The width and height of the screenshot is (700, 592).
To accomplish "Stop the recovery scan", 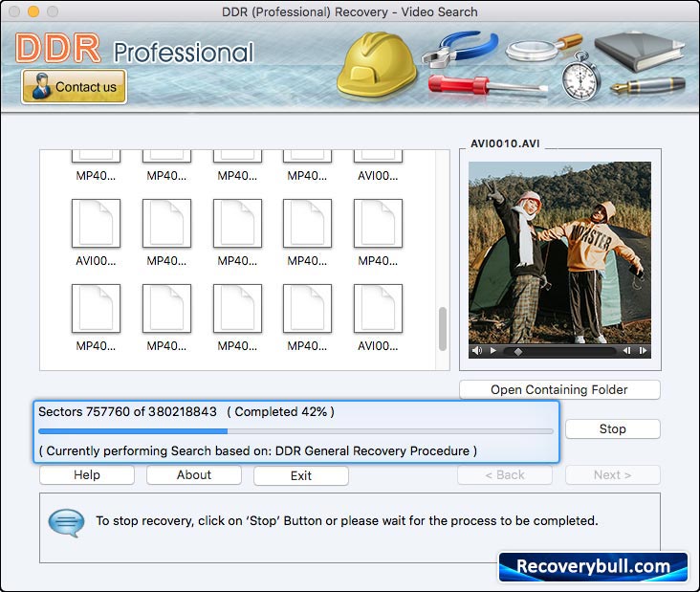I will [612, 429].
